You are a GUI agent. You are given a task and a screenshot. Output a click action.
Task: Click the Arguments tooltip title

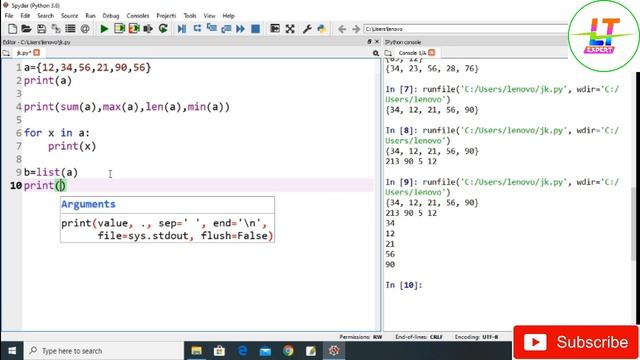tap(88, 204)
